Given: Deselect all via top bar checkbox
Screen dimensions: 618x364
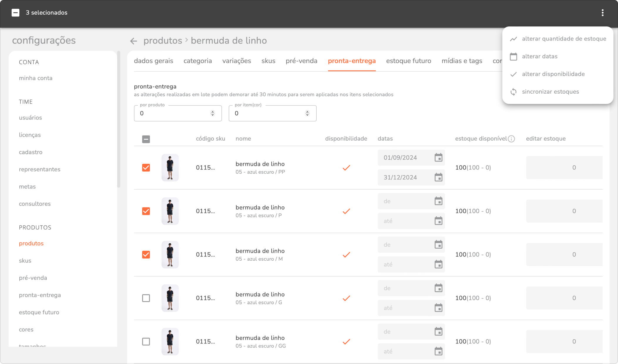Looking at the screenshot, I should (16, 13).
